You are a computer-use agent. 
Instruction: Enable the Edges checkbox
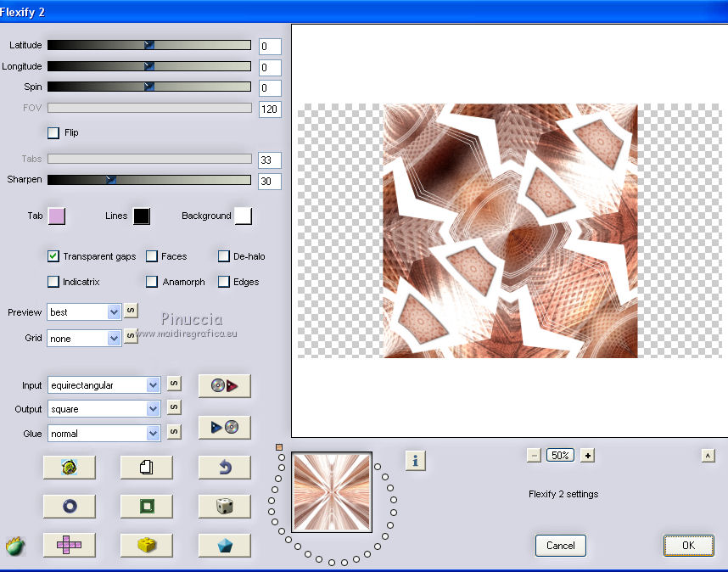tap(224, 282)
